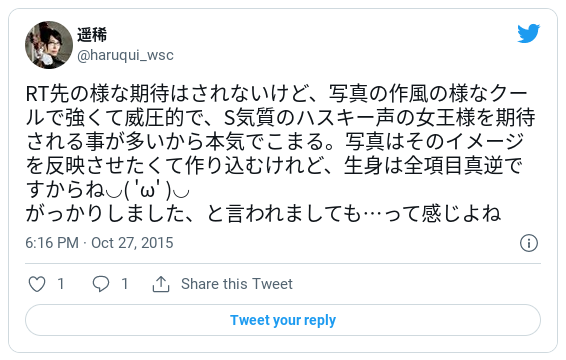
Task: Click the Twitter bird logo
Action: click(x=528, y=34)
